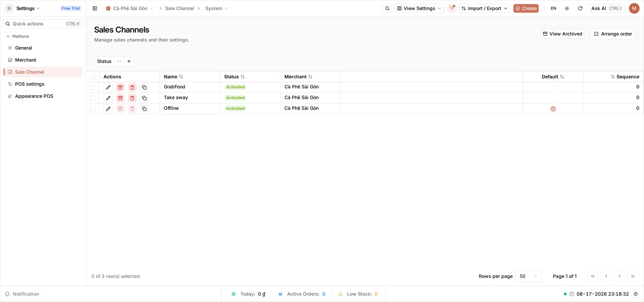The height and width of the screenshot is (302, 644).
Task: Open the user avatar M menu
Action: click(634, 8)
